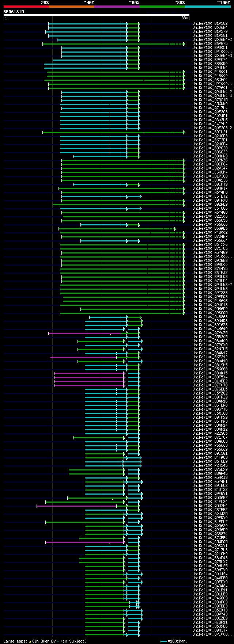This screenshot has height=644, width=234.
Task: Select the UniRef100_Q9M3Y7 label
Action: 210,630
